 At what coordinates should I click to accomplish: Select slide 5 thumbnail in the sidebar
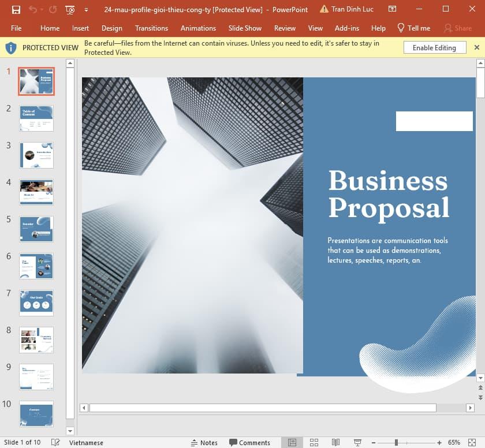pyautogui.click(x=36, y=229)
